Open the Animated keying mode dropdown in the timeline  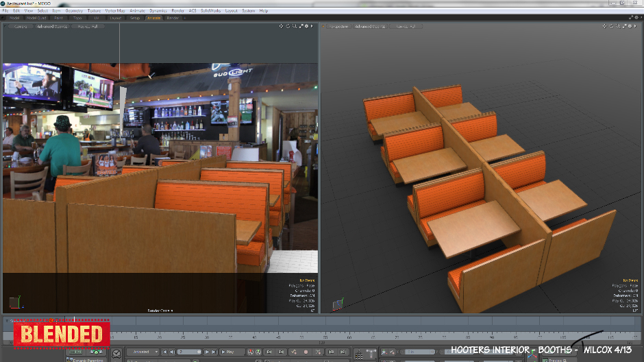pos(141,352)
